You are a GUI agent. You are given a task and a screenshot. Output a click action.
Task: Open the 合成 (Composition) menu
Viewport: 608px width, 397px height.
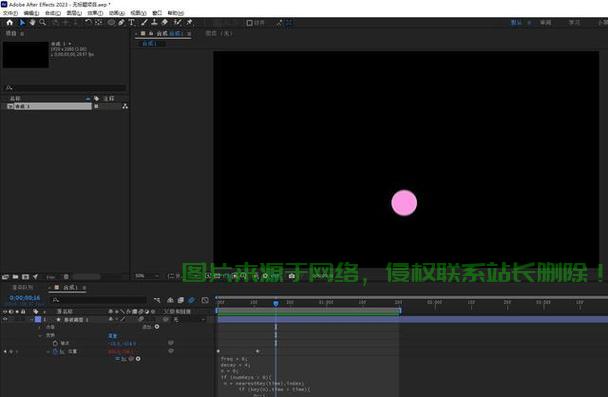pyautogui.click(x=53, y=13)
